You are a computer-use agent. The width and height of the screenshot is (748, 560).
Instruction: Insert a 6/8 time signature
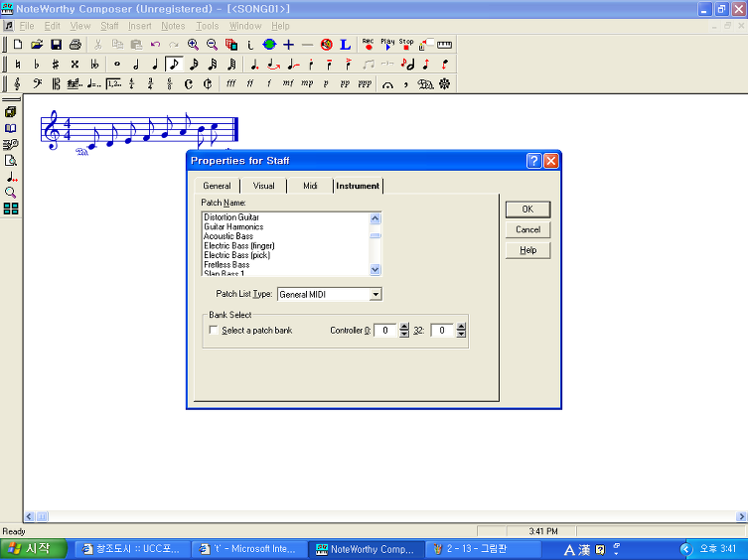(x=169, y=84)
